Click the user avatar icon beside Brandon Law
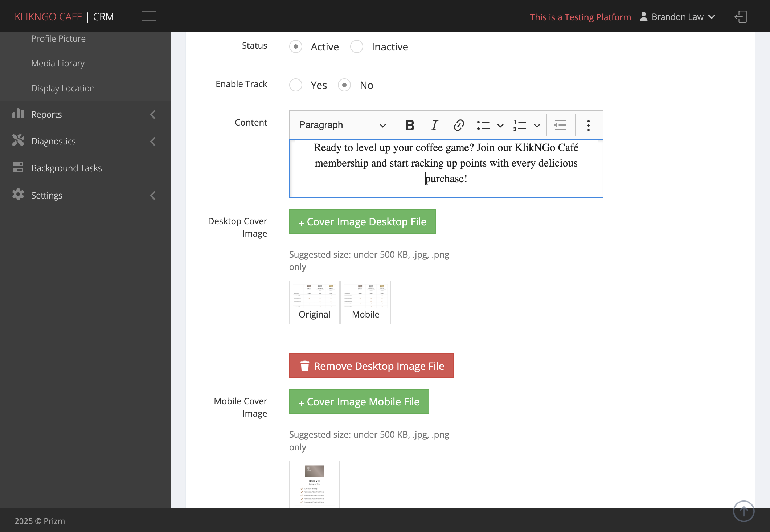 (643, 17)
